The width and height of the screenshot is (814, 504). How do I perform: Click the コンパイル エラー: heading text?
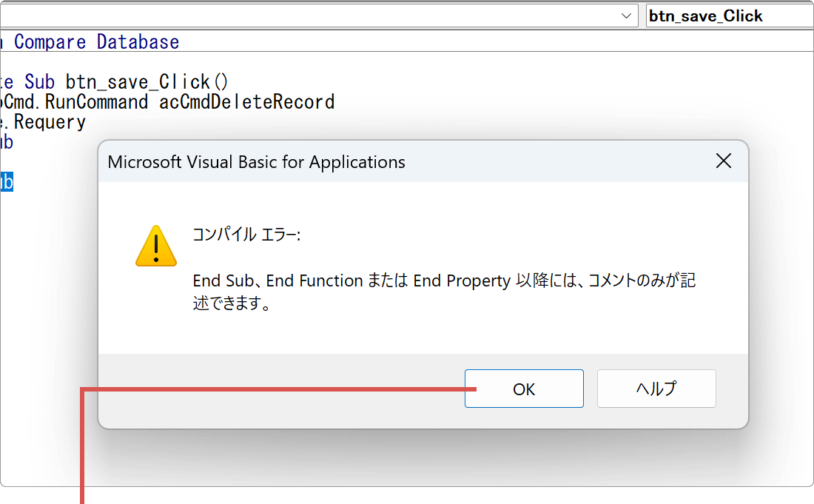[x=246, y=235]
